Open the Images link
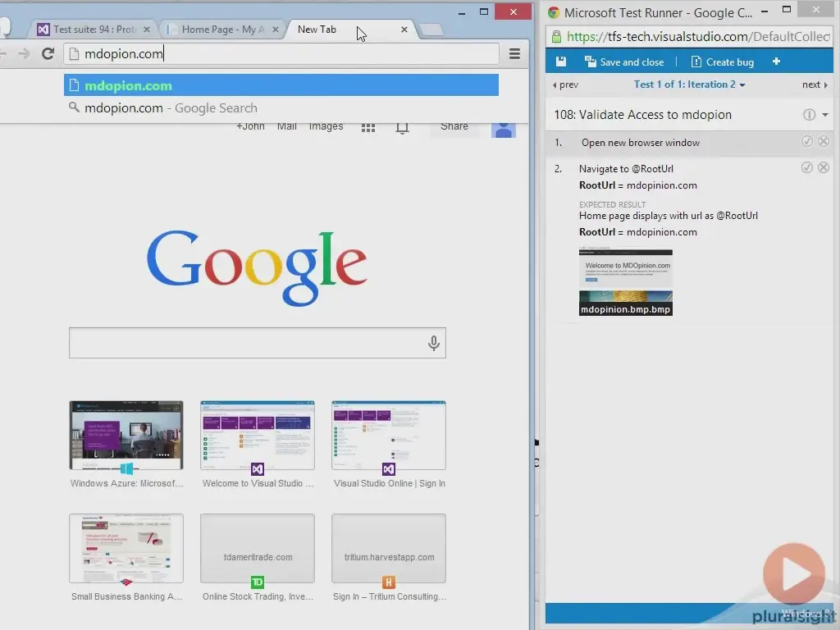Image resolution: width=840 pixels, height=630 pixels. pyautogui.click(x=326, y=126)
